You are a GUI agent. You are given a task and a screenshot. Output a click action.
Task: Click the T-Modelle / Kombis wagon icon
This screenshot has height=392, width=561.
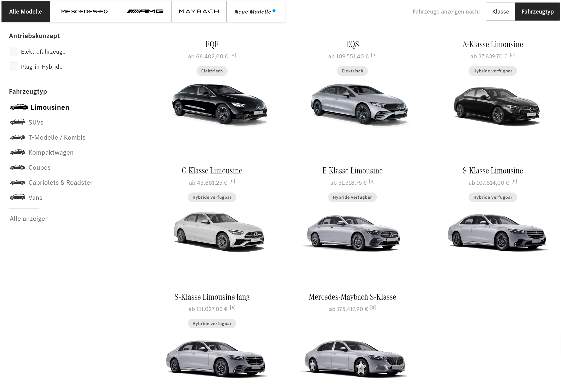(17, 137)
